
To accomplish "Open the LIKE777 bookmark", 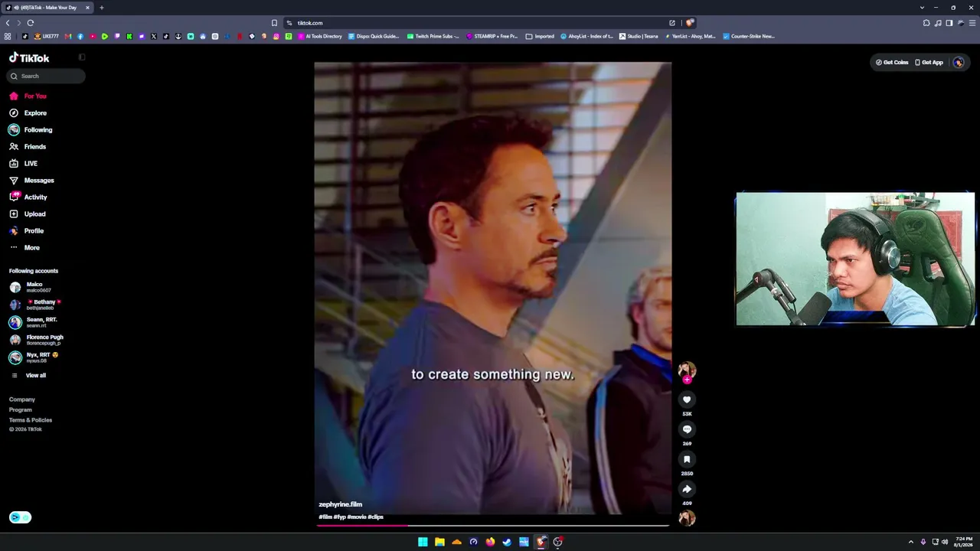I will [47, 36].
